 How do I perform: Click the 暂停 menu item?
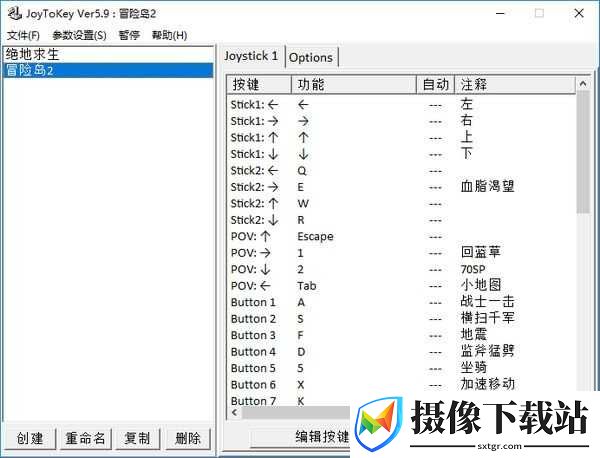pos(129,36)
